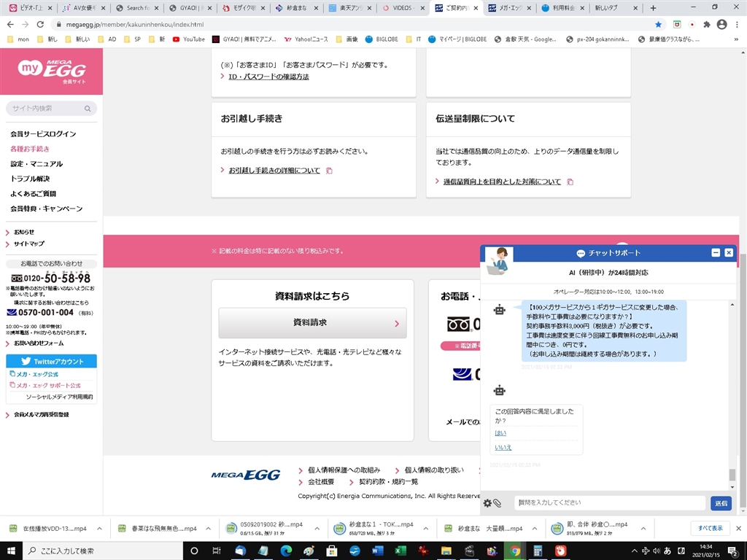This screenshot has height=560, width=747.
Task: Close the downloads bar
Action: tap(738, 529)
